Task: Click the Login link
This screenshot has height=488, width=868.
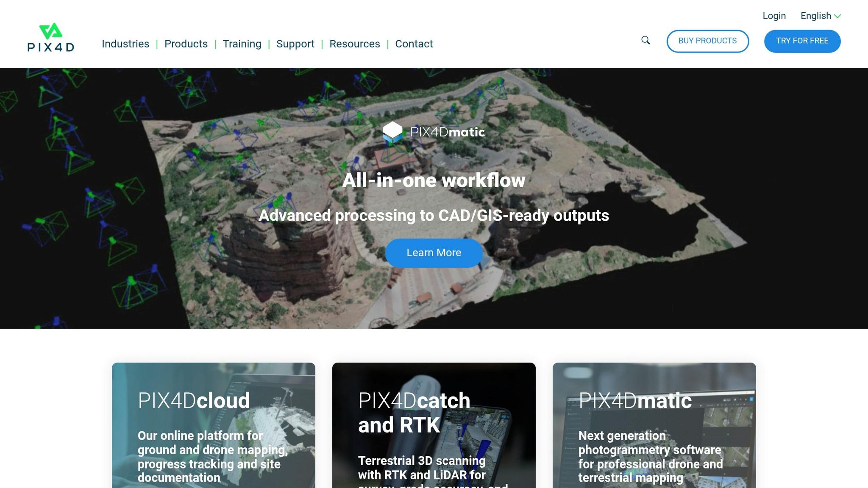Action: [774, 16]
